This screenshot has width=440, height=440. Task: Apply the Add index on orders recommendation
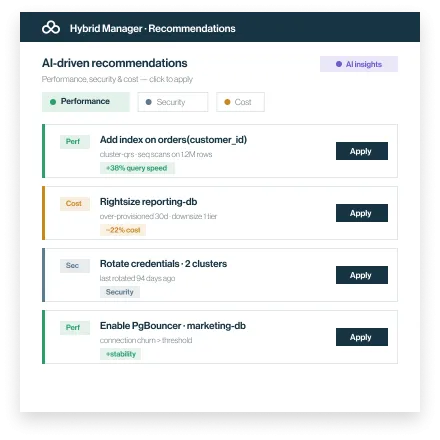point(362,151)
